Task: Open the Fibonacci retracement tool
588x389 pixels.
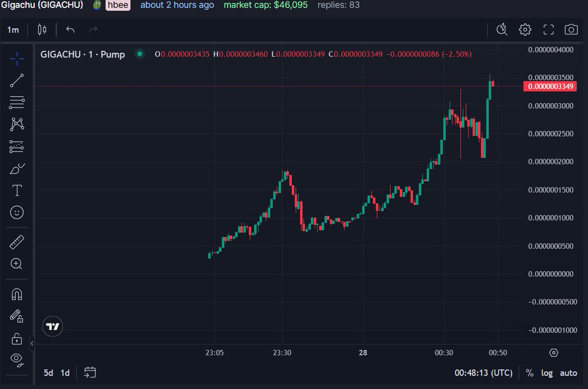Action: (17, 102)
